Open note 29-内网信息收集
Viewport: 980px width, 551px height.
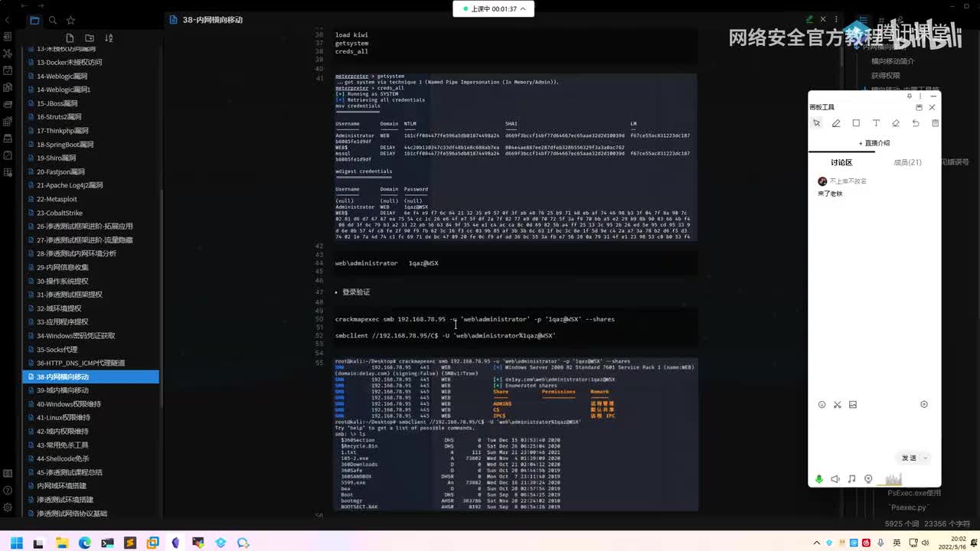click(x=63, y=267)
